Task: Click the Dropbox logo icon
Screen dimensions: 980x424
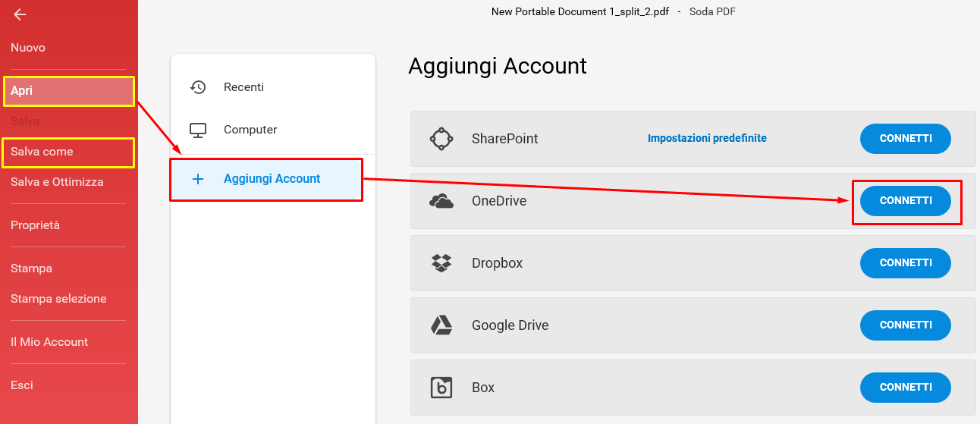Action: pos(441,263)
